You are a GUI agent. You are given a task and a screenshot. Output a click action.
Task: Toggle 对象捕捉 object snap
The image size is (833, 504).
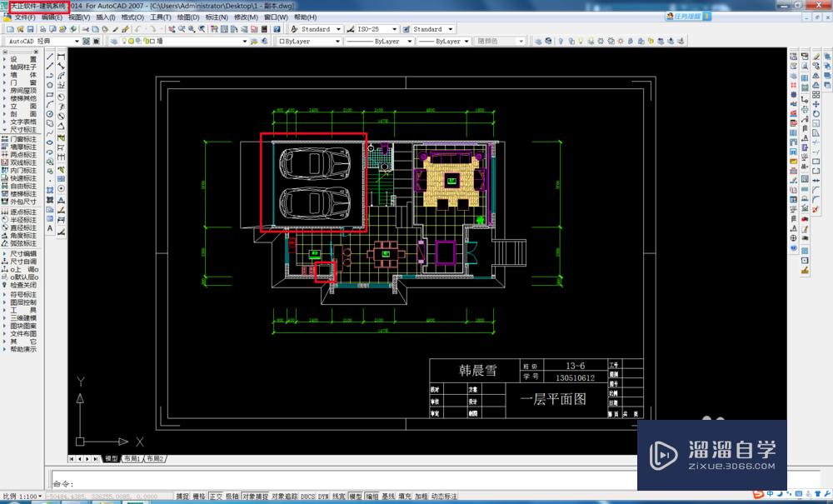point(256,496)
